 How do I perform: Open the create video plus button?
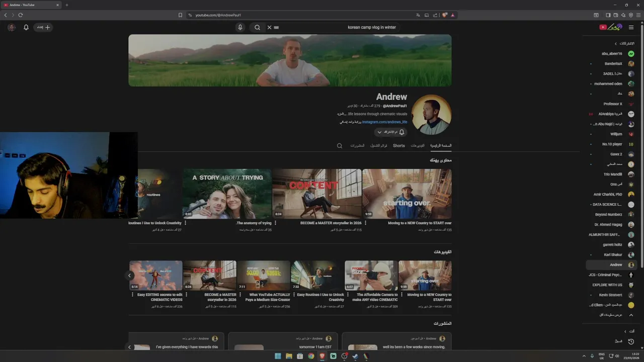tap(44, 27)
